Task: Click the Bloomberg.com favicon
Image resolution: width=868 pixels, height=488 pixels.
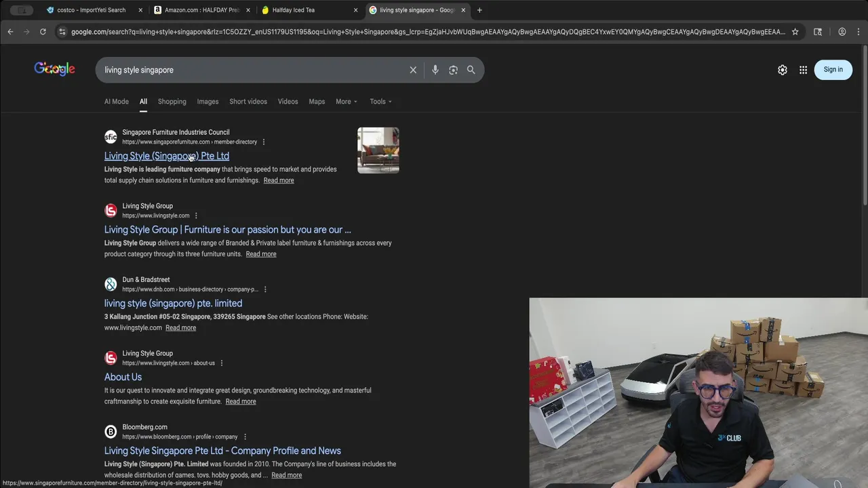Action: [111, 432]
